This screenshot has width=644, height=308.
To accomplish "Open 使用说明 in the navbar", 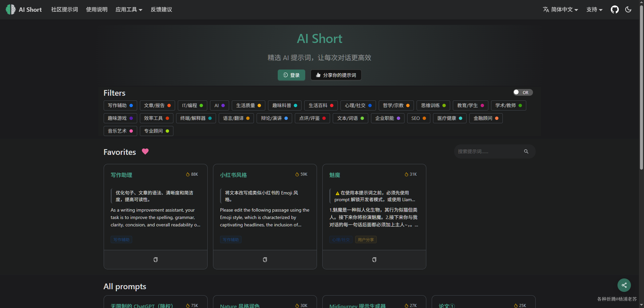I will coord(97,9).
